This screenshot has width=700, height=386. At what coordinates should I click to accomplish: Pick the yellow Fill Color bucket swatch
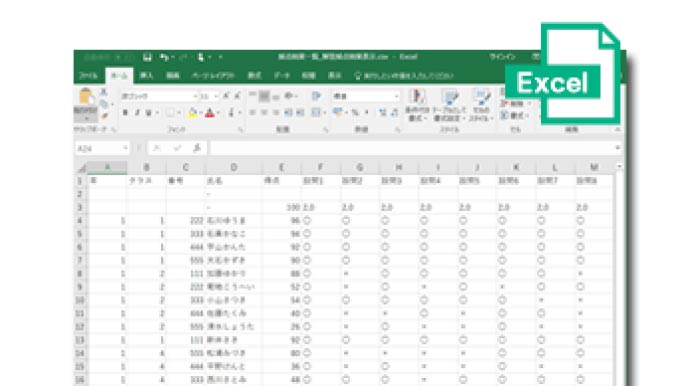coord(192,113)
